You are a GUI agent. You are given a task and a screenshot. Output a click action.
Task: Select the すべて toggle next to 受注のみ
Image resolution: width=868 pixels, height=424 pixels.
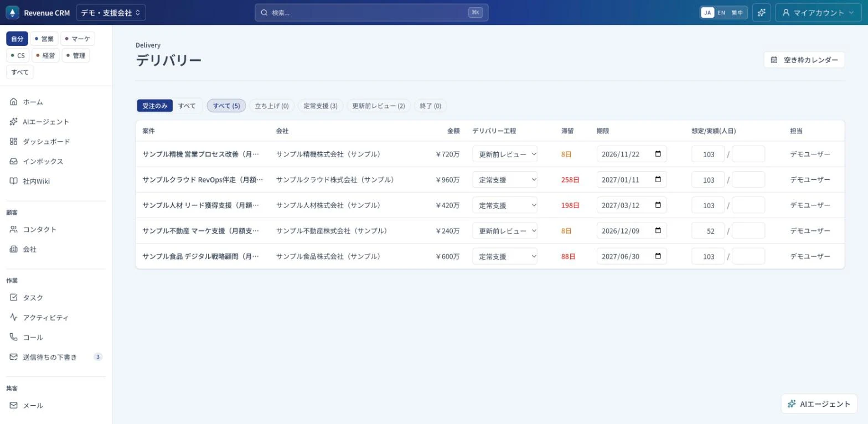pyautogui.click(x=187, y=106)
